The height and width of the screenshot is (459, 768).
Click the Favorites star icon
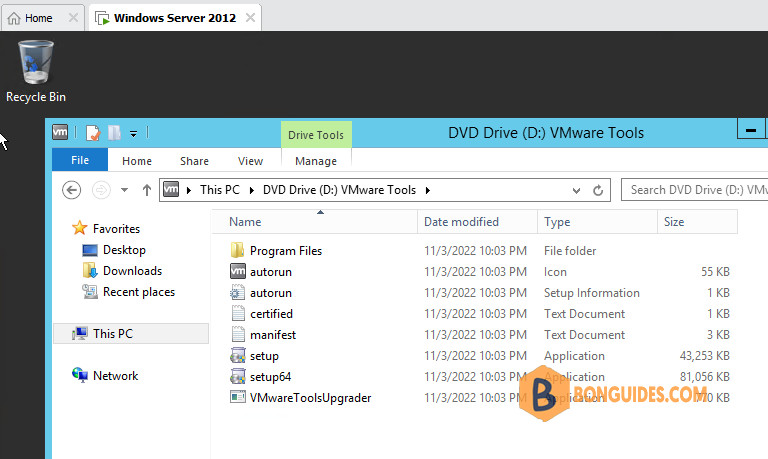click(79, 228)
